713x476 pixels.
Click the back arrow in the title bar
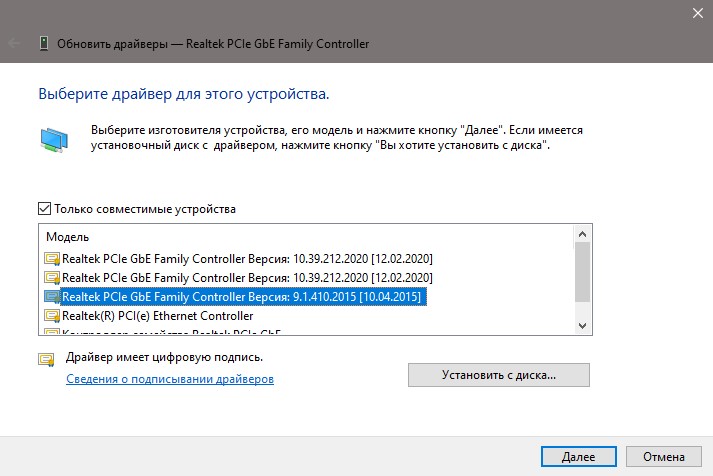[x=14, y=44]
